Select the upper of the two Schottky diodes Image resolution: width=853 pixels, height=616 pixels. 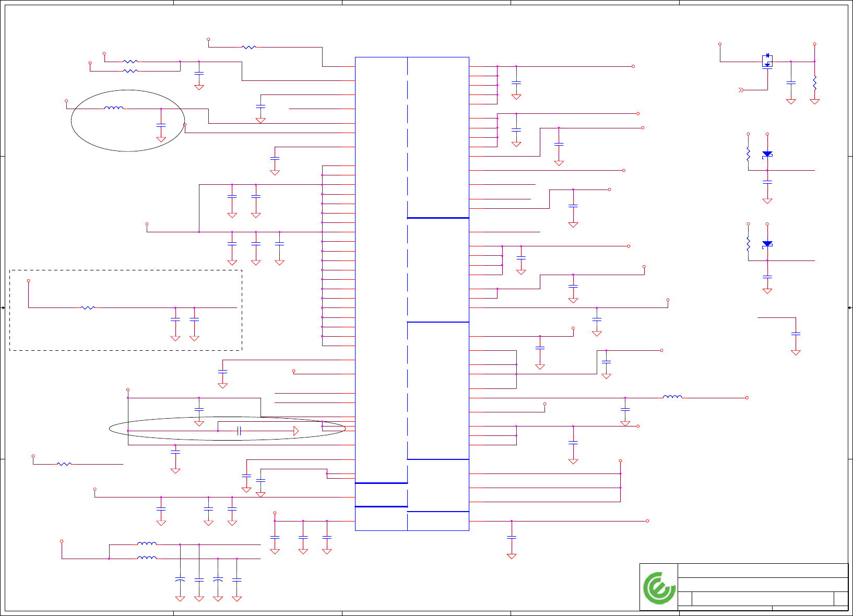[x=767, y=155]
